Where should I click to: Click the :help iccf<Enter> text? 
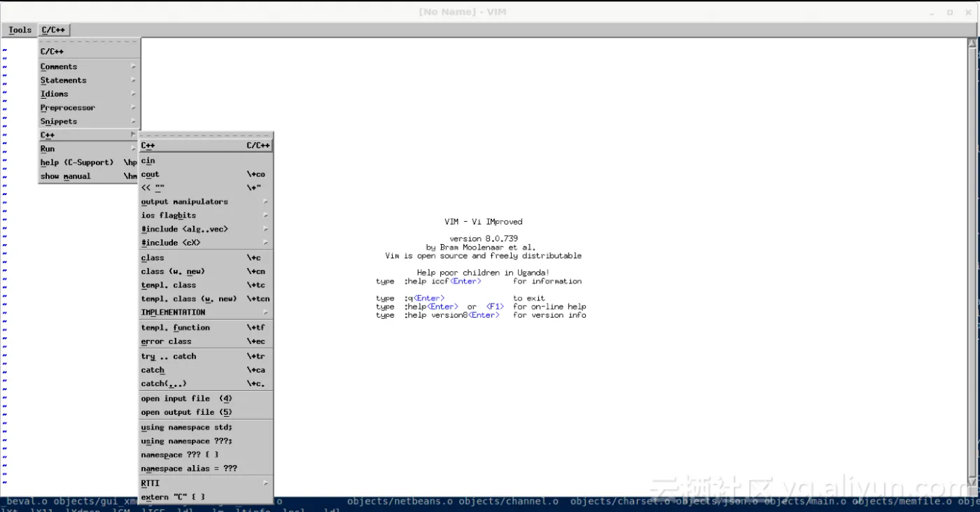pos(442,281)
